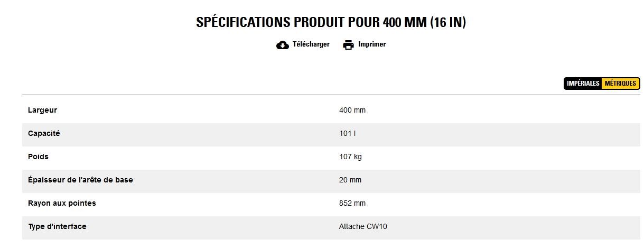Viewport: 644px width, 248px height.
Task: Switch units to IMPÉRIALES
Action: point(583,84)
